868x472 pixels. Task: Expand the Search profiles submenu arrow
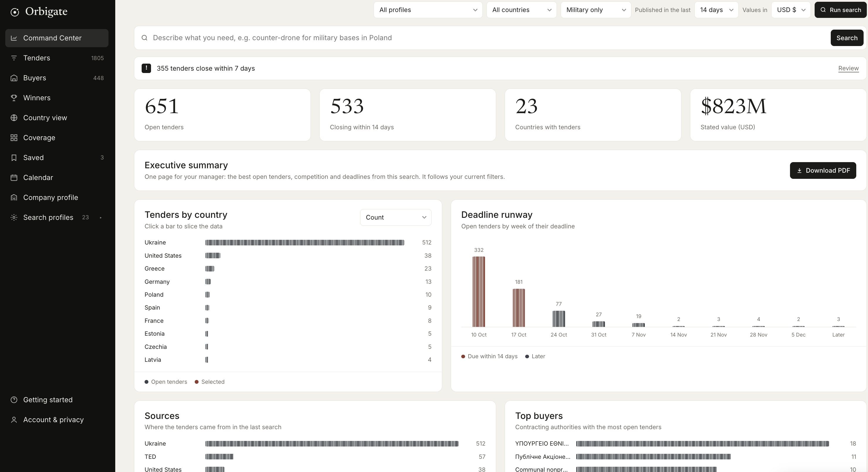pos(101,218)
